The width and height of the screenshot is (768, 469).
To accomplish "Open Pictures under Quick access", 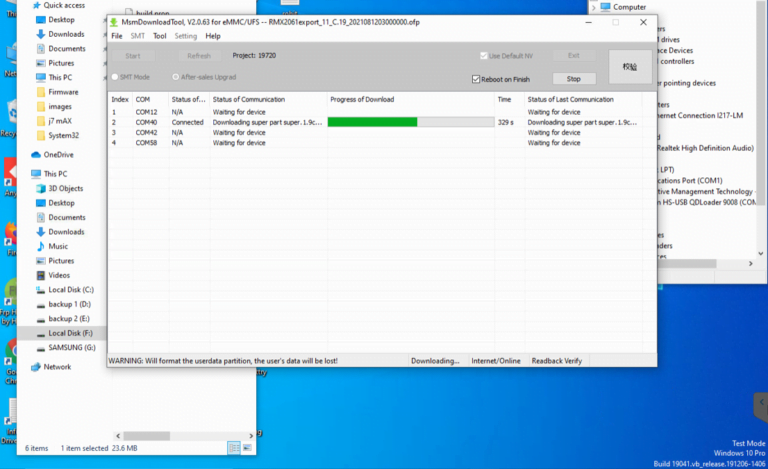I will coord(61,63).
